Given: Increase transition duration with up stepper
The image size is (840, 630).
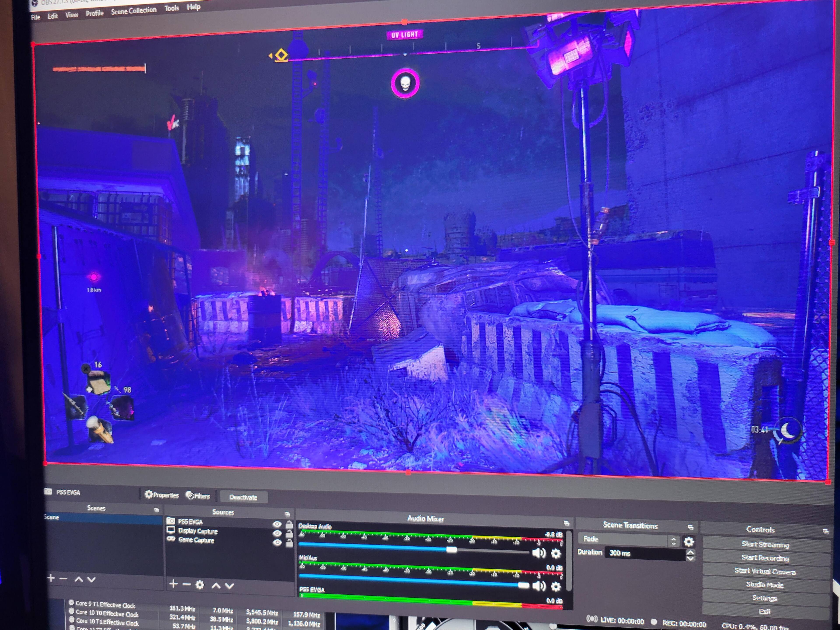Looking at the screenshot, I should pos(690,552).
